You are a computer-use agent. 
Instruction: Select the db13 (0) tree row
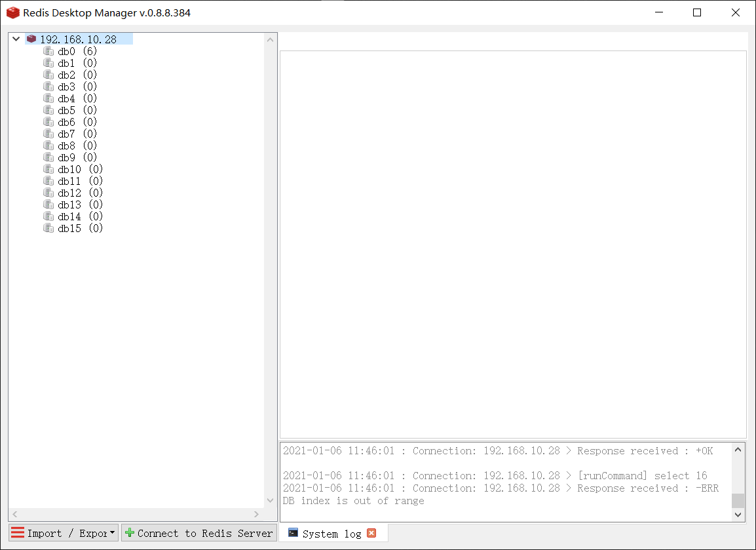[x=80, y=205]
